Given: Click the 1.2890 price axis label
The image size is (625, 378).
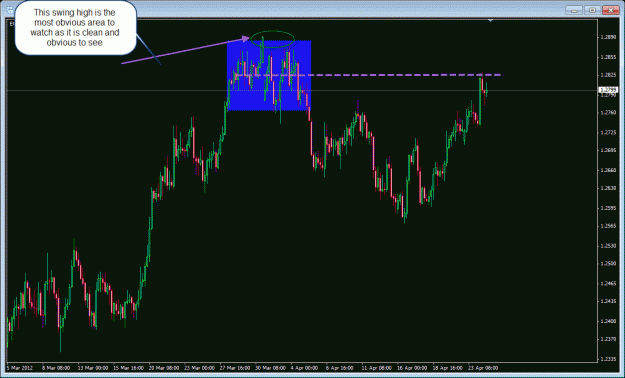Looking at the screenshot, I should click(x=608, y=37).
